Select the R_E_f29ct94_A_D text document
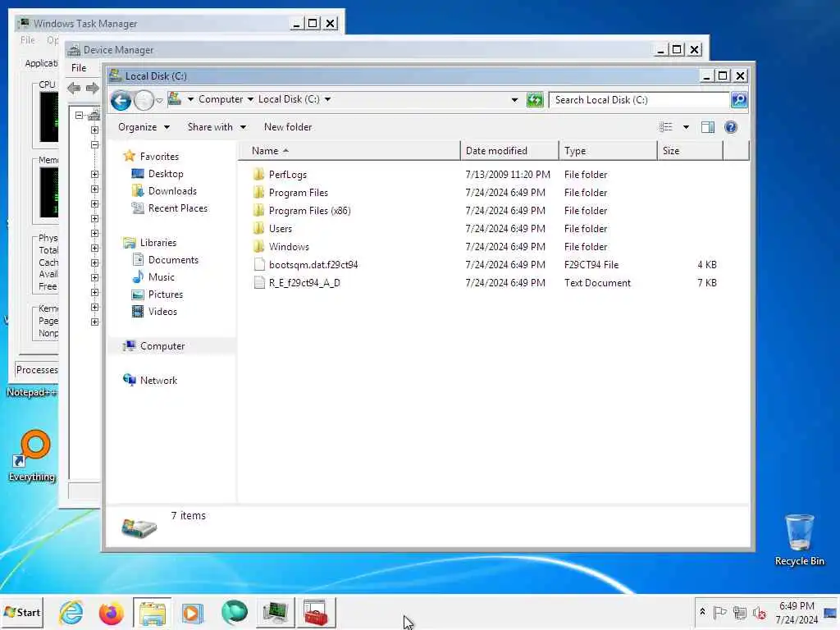840x630 pixels. 304,283
